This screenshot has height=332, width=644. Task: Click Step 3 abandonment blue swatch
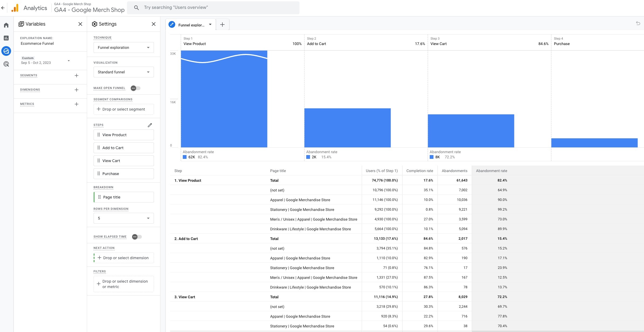coord(432,157)
